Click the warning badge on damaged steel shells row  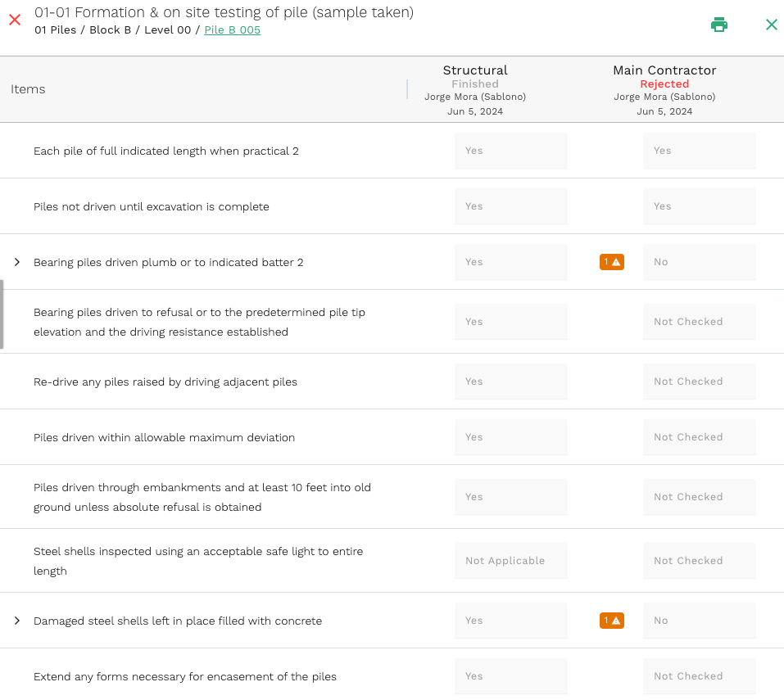coord(611,620)
